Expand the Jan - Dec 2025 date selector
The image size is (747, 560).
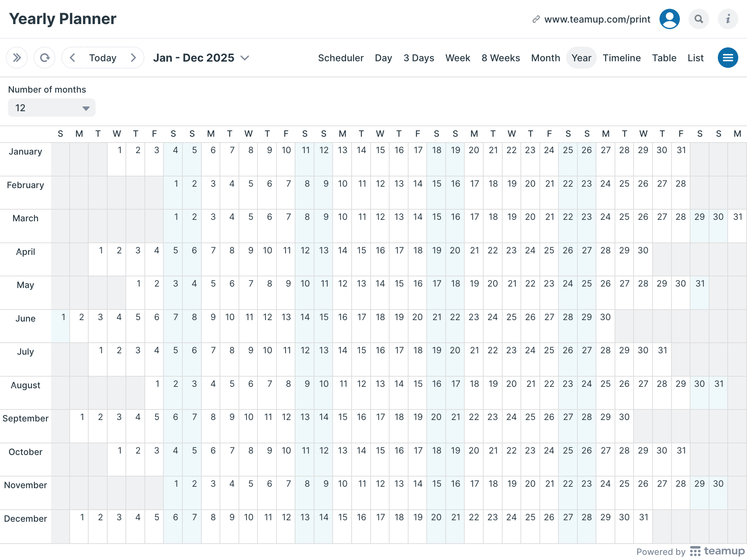202,58
